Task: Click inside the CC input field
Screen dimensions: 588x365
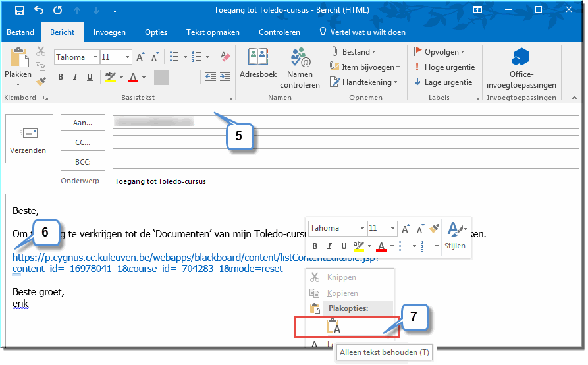Action: [x=346, y=142]
